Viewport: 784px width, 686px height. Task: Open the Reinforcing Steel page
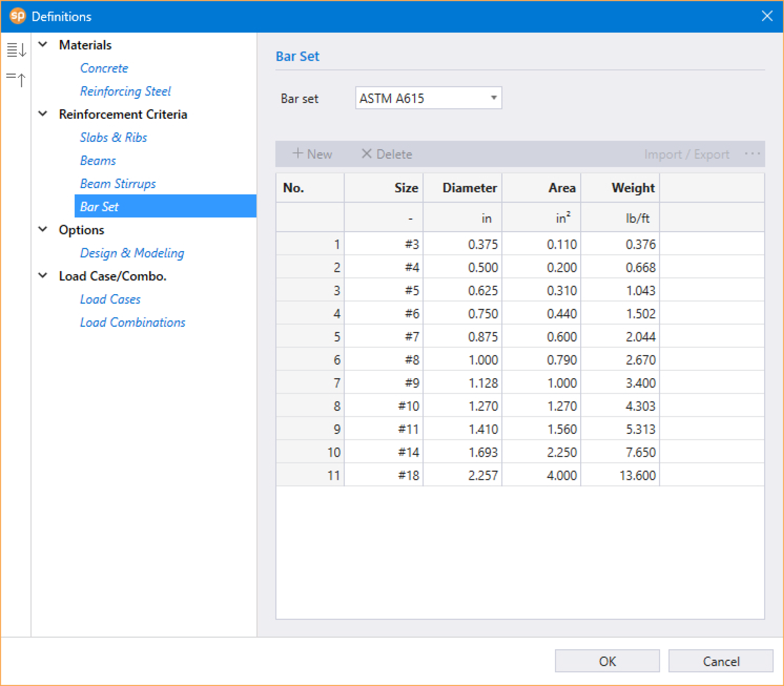click(x=126, y=91)
